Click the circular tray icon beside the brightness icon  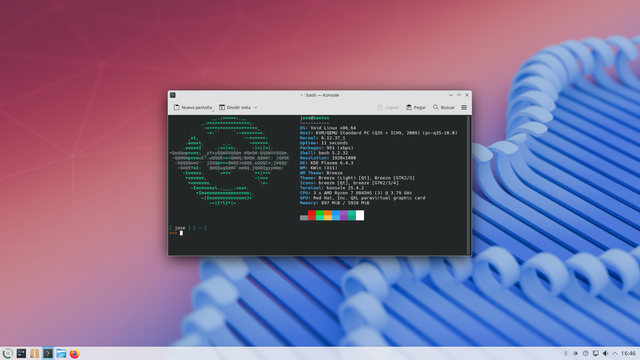(x=586, y=353)
